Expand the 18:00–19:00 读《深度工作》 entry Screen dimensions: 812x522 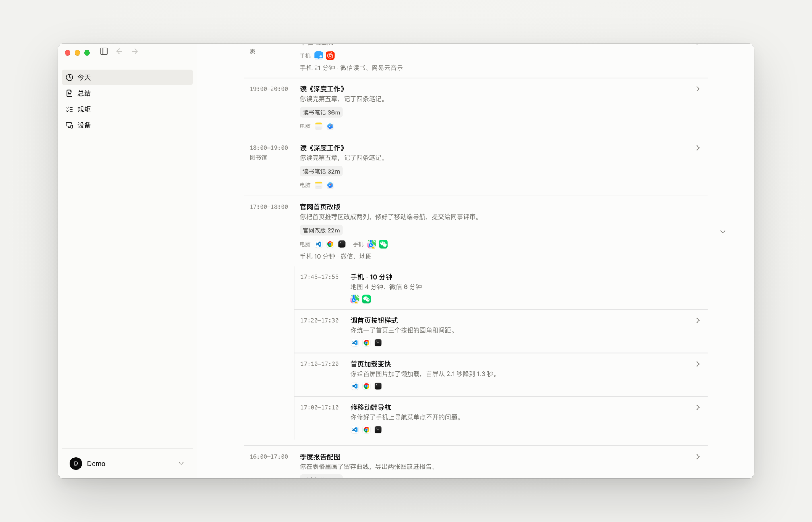[698, 148]
